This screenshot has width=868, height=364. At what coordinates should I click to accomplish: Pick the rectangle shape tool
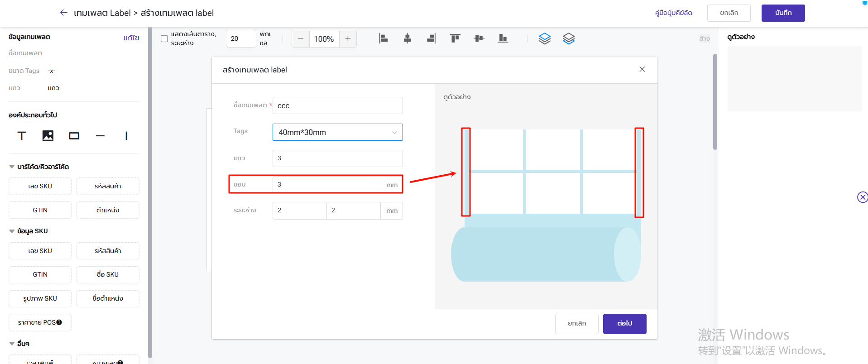74,136
